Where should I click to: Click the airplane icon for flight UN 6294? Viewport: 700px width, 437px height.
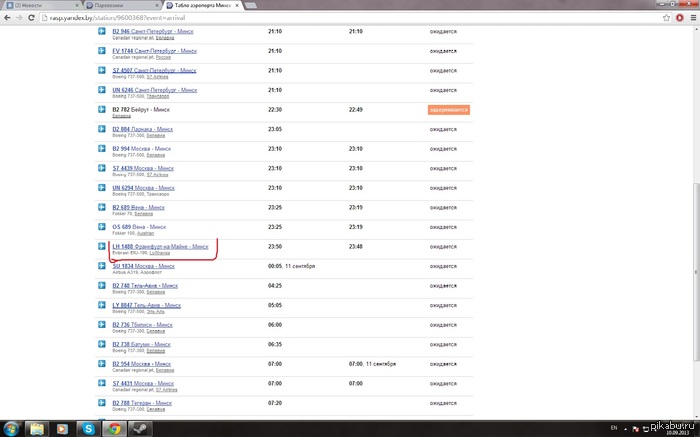(102, 187)
